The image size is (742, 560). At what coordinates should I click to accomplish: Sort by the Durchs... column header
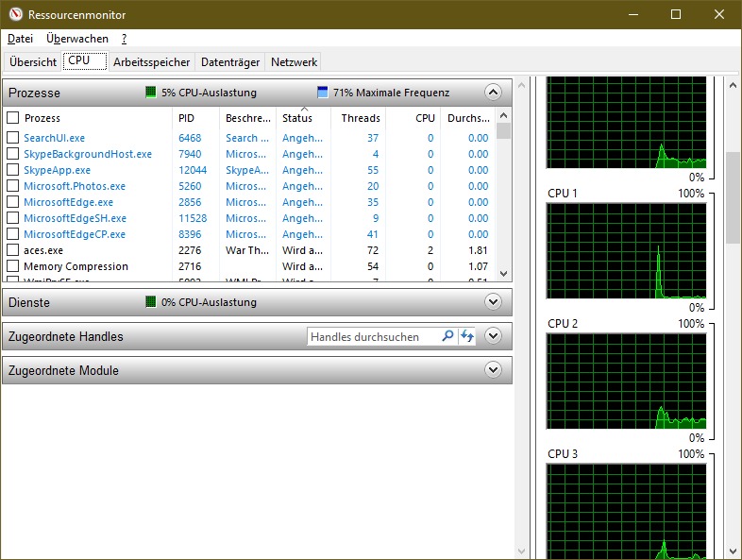(x=468, y=118)
